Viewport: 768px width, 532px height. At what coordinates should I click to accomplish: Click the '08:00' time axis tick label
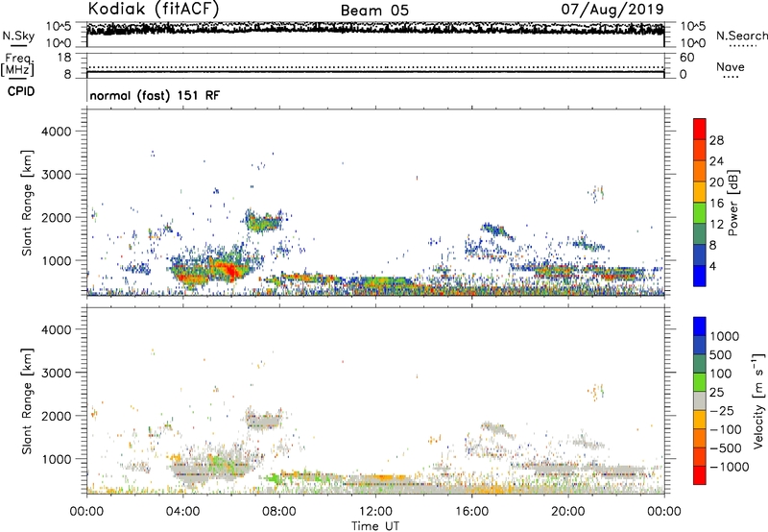coord(279,512)
